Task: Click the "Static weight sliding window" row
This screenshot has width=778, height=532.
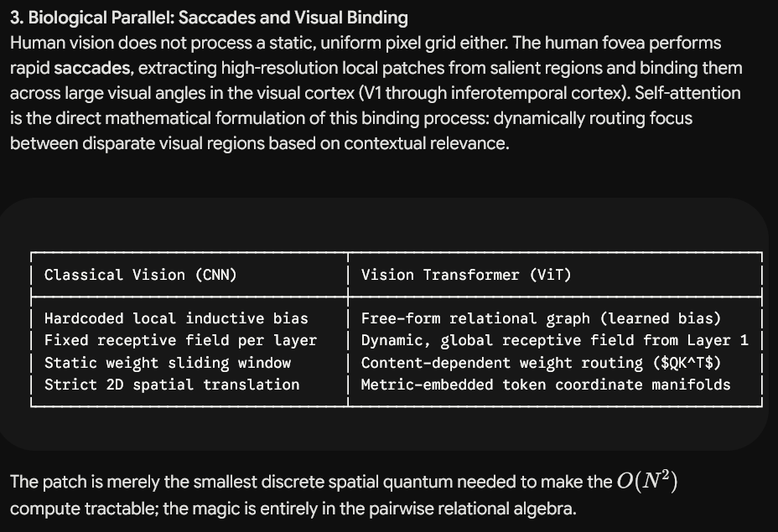Action: (167, 363)
